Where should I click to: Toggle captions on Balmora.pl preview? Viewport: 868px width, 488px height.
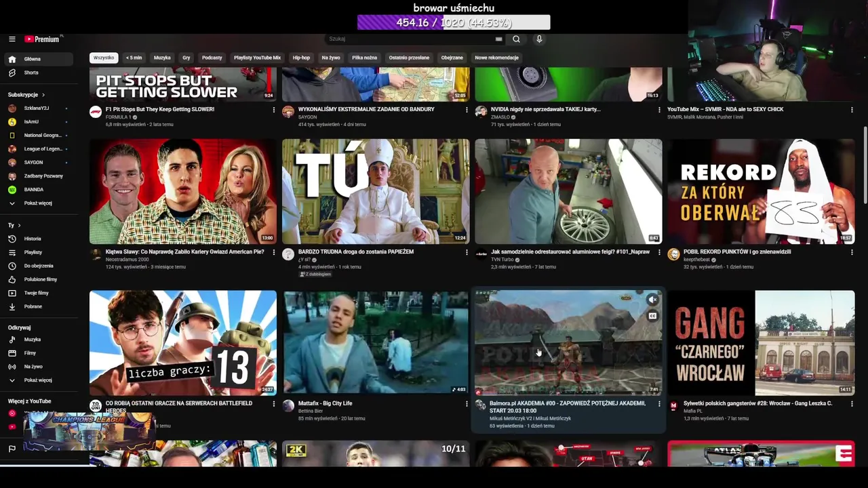click(x=652, y=316)
